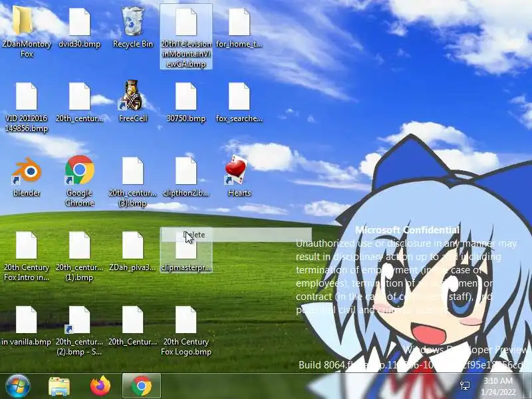532x399 pixels.
Task: Switch to Chrome window in taskbar
Action: [142, 386]
